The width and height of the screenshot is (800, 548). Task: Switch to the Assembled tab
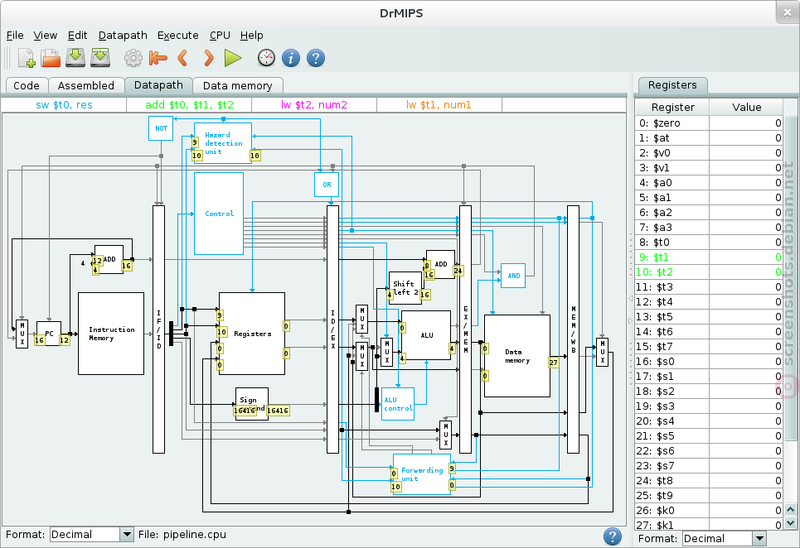(x=86, y=86)
